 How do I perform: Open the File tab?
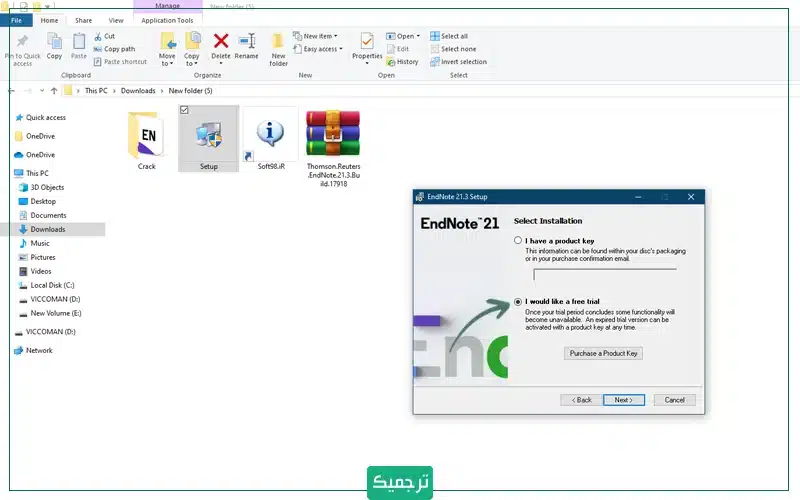tap(16, 20)
